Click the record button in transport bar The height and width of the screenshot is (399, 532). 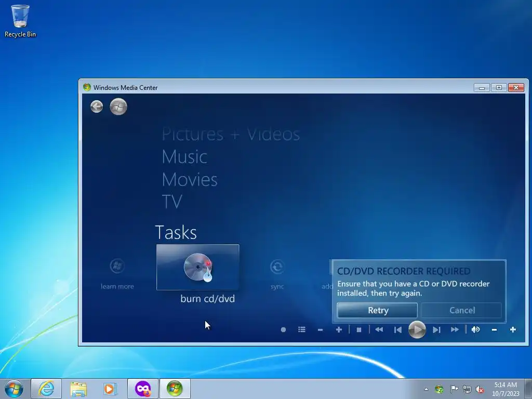[283, 329]
